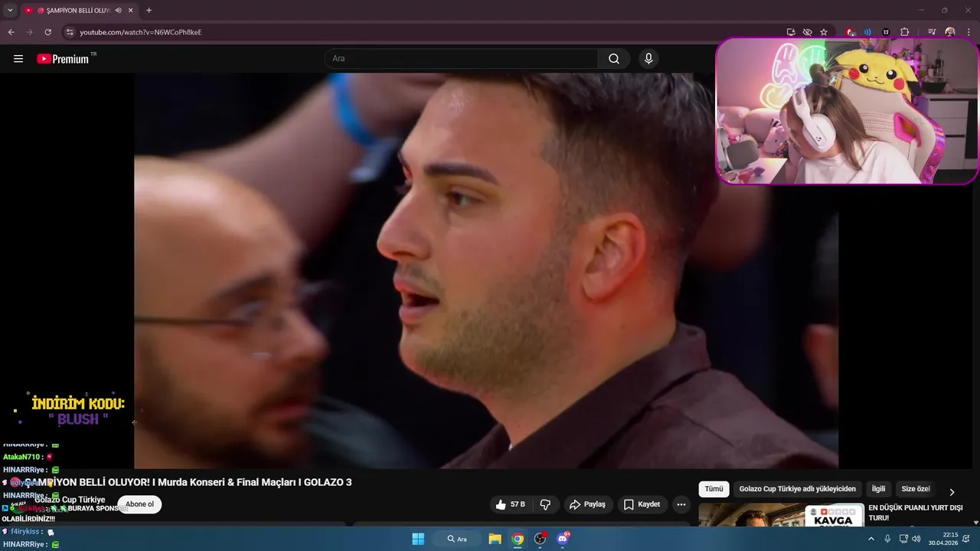The image size is (980, 551).
Task: Click the streamer webcam overlay
Action: [847, 112]
